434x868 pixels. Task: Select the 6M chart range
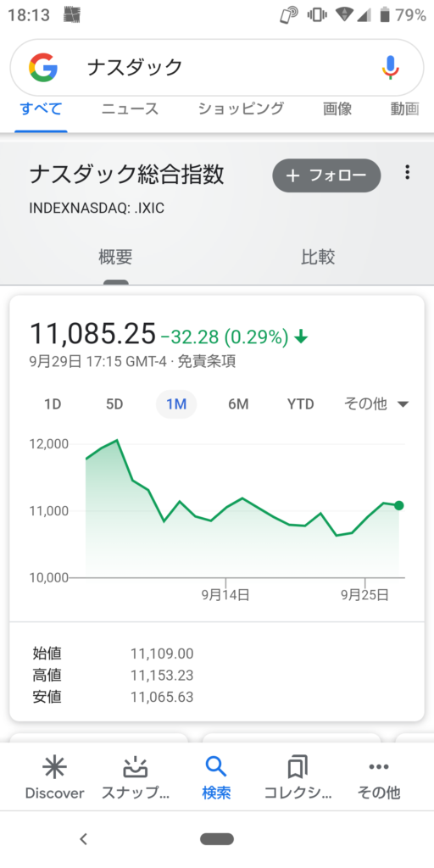pyautogui.click(x=238, y=404)
